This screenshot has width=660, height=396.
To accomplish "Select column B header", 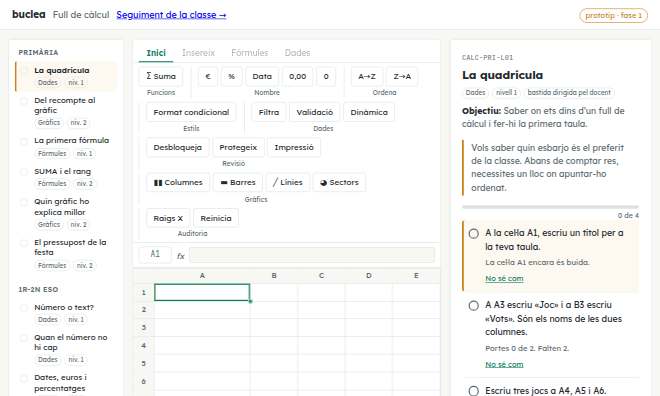I will [274, 275].
